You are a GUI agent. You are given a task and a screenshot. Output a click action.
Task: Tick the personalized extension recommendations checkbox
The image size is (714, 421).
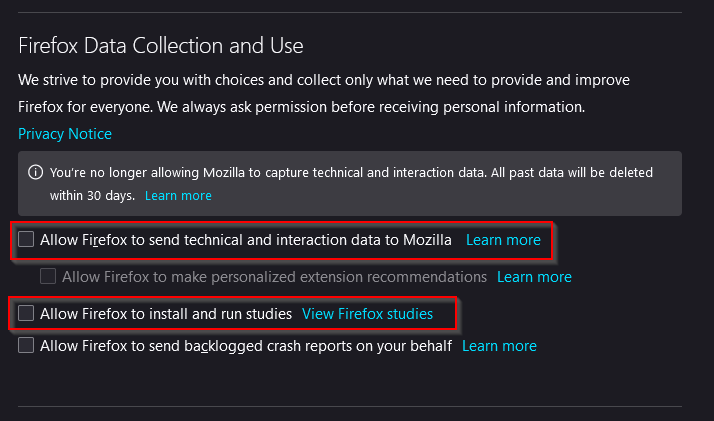[x=48, y=276]
